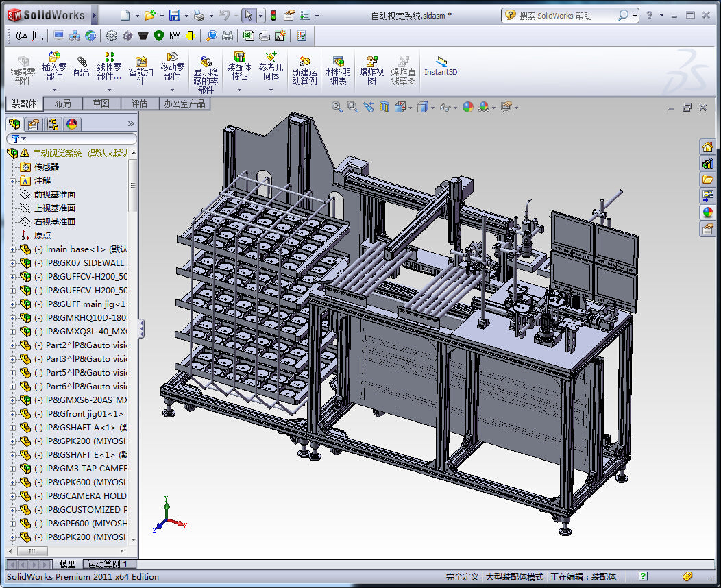Expand the lP&GUFF main jig<1> node

12,304
